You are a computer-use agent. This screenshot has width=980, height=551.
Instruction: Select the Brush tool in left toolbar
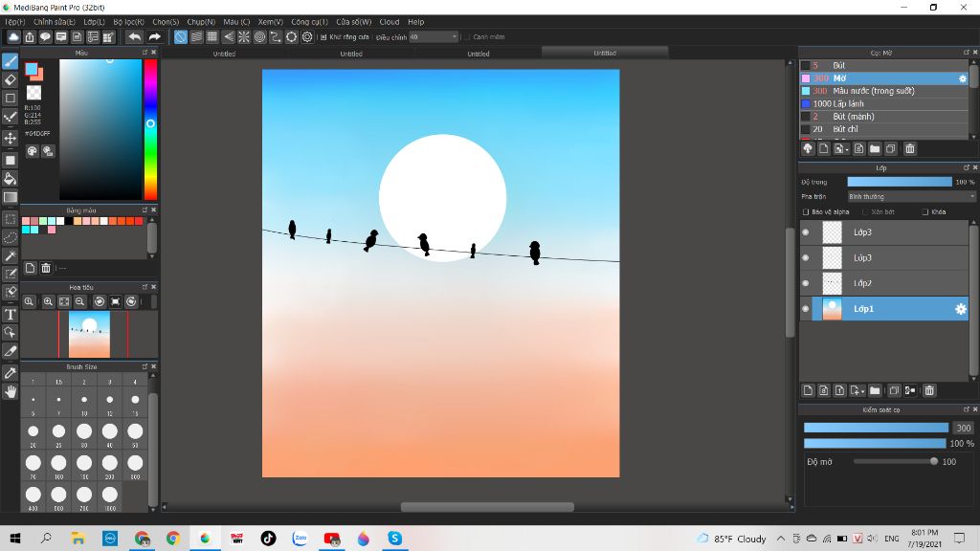pos(10,60)
